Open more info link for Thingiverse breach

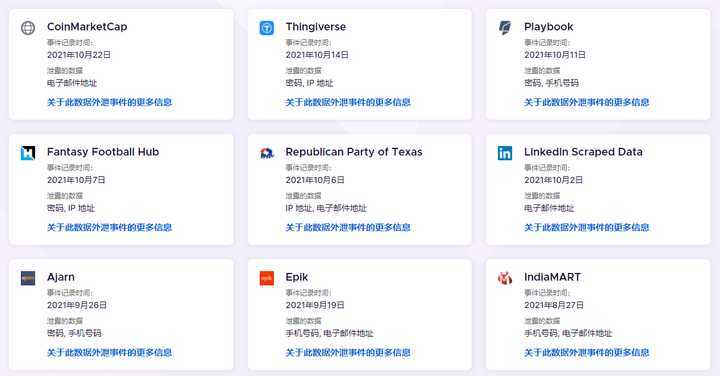[348, 102]
